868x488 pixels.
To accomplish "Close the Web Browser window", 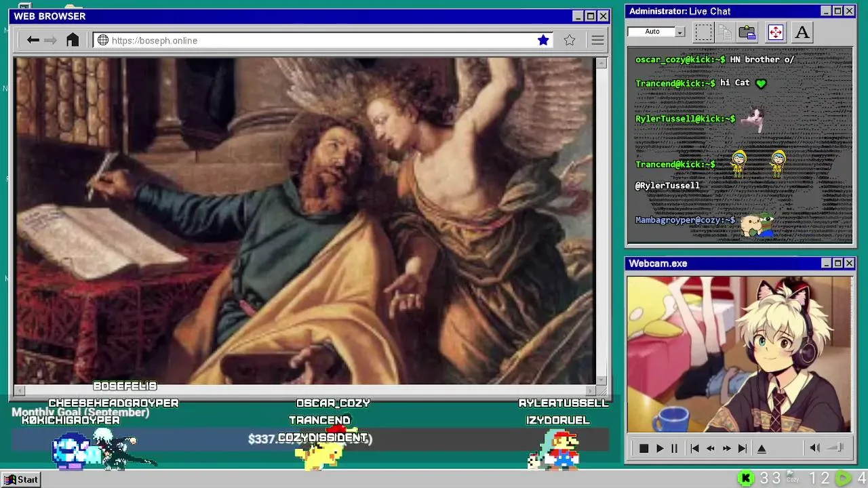I will [602, 16].
